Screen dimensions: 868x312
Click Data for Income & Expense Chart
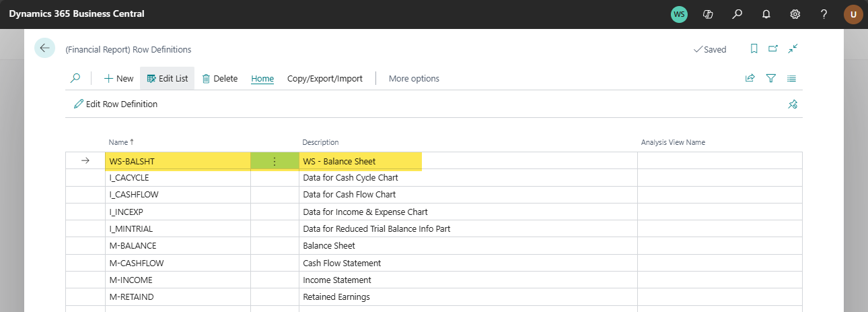coord(365,212)
